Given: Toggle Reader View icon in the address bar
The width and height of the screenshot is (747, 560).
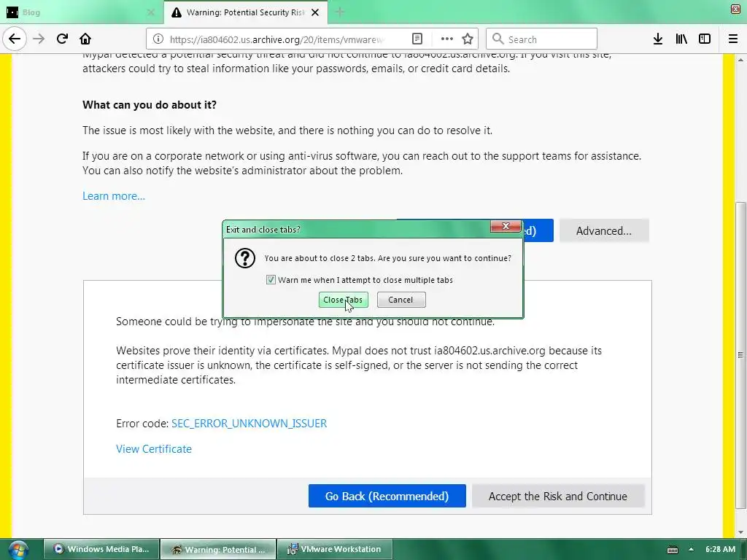Looking at the screenshot, I should [x=417, y=39].
